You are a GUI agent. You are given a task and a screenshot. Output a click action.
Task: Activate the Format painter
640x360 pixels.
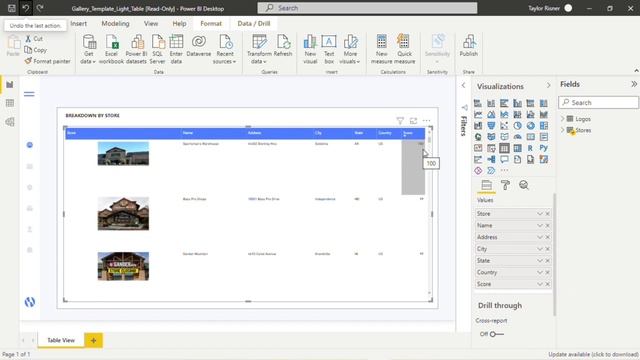(x=47, y=61)
